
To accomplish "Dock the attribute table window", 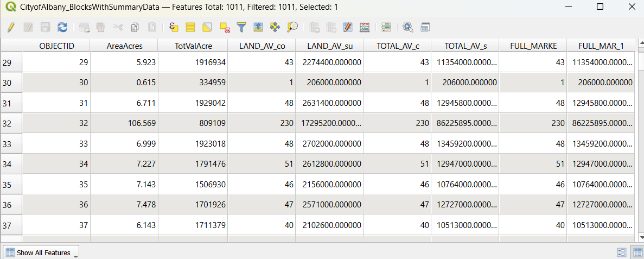I will tap(425, 27).
